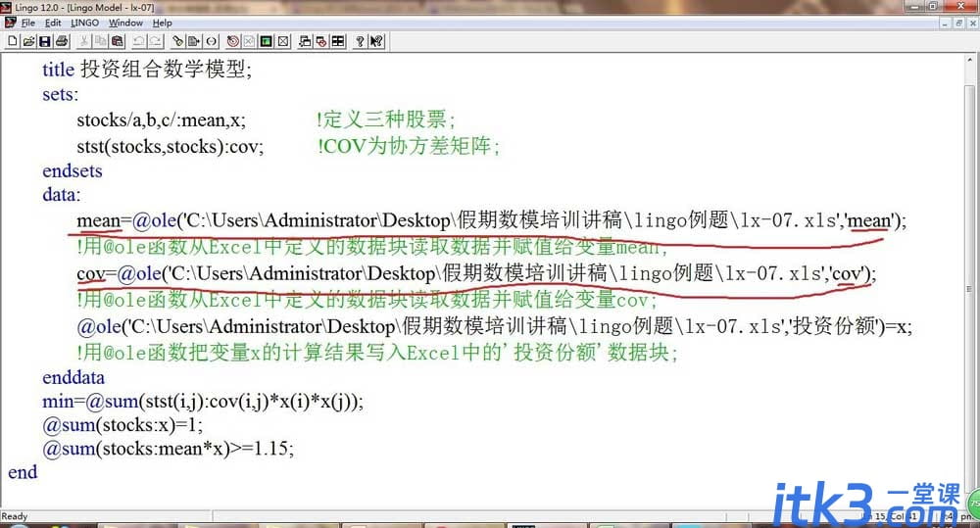Open the File menu
980x528 pixels.
(x=28, y=23)
